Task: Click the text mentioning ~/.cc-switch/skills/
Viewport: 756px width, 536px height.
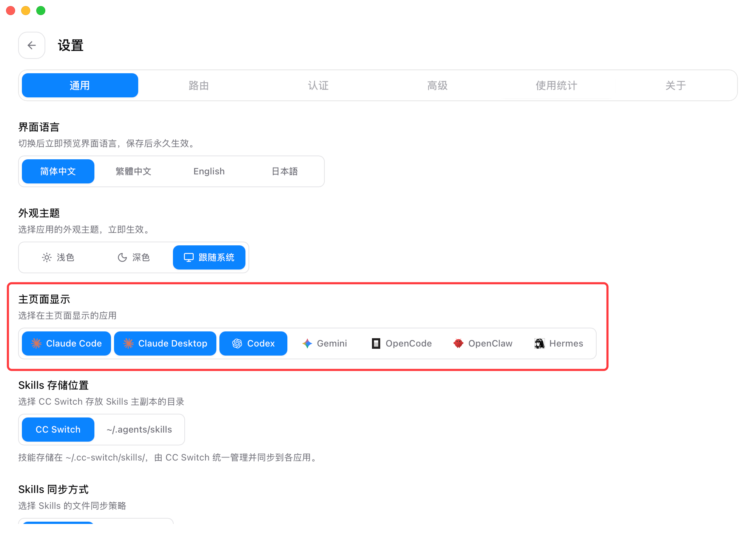Action: click(168, 457)
